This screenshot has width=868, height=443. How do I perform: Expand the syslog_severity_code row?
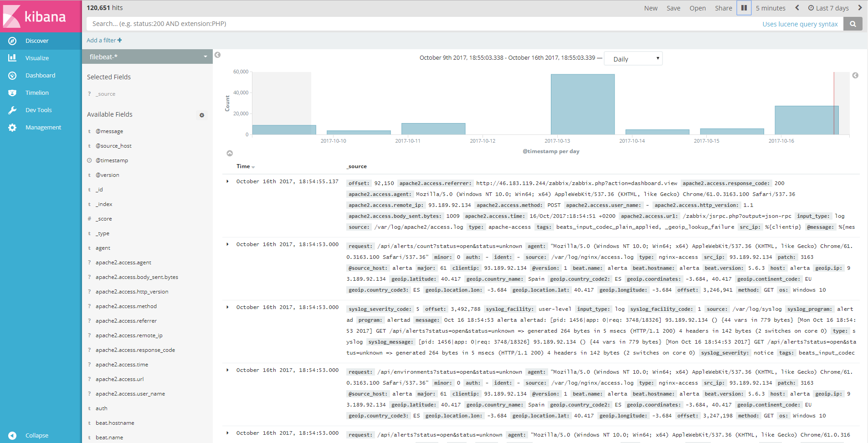pos(228,307)
